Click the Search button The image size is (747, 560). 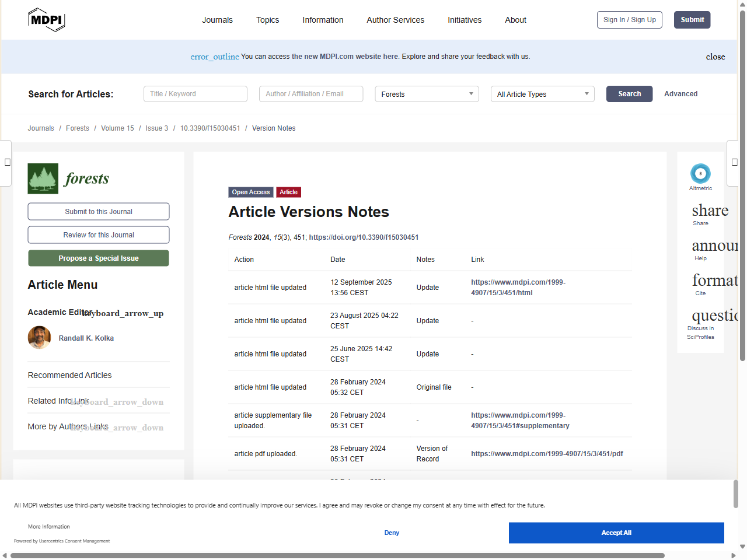629,94
